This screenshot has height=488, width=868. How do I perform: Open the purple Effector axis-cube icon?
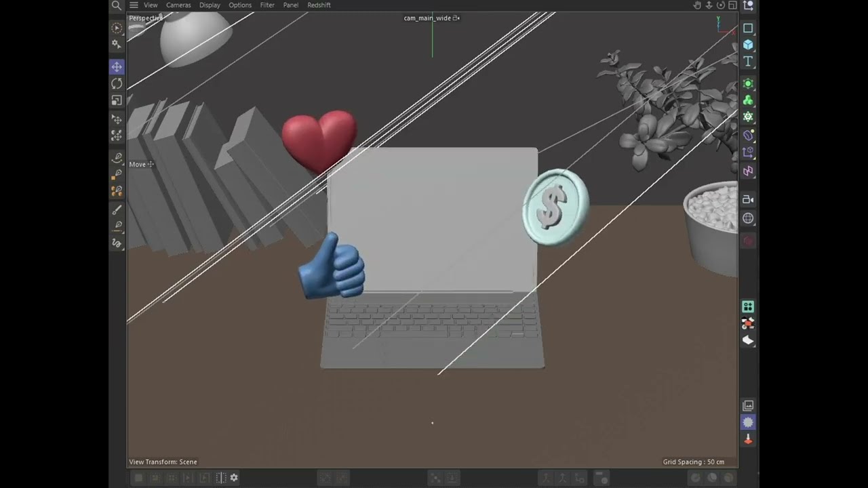[x=748, y=152]
